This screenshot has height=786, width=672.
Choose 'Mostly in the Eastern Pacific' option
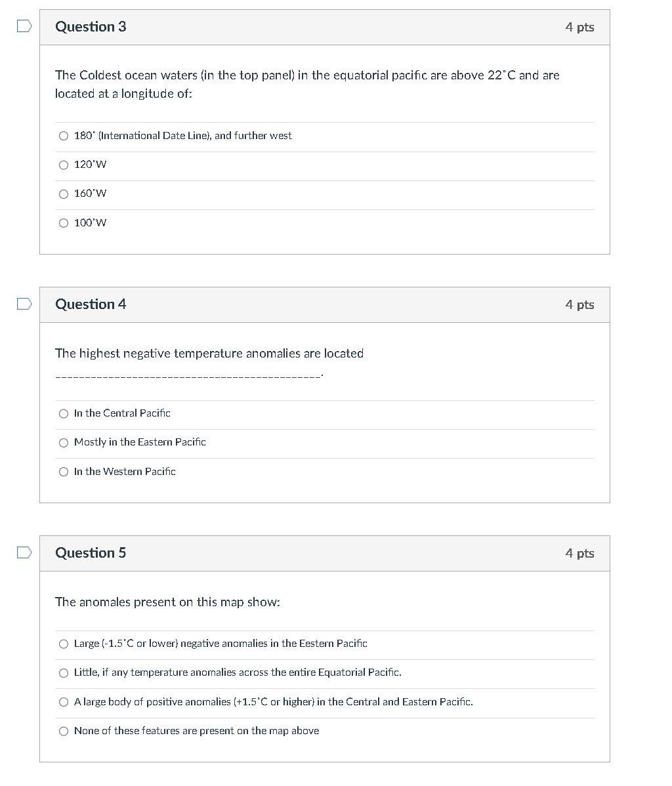pos(64,442)
